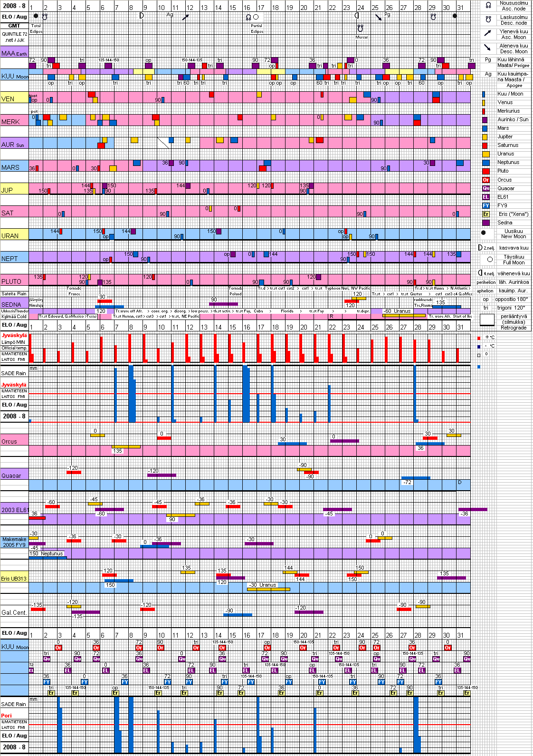Select the purple Sedna color swatch
Image resolution: width=533 pixels, height=756 pixels.
[x=485, y=223]
